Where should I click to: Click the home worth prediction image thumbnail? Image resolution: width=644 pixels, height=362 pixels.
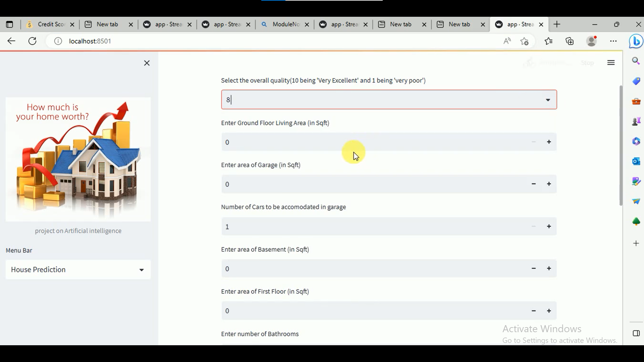click(x=78, y=157)
